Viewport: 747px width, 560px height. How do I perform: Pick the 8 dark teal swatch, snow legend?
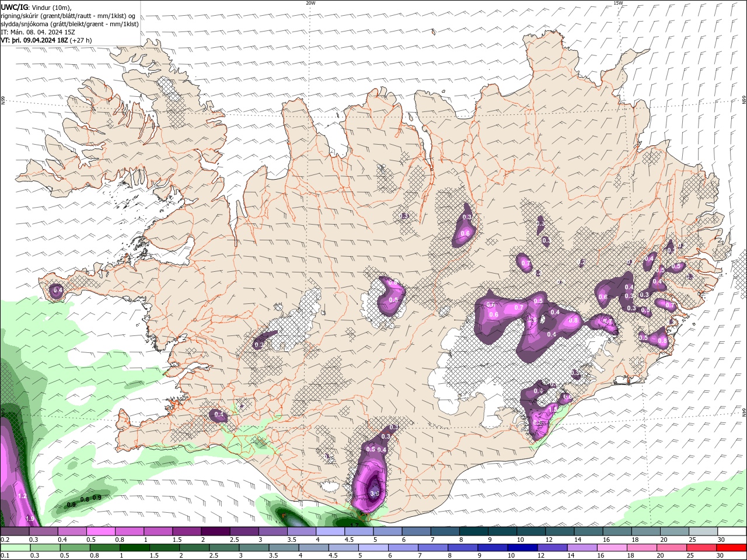pyautogui.click(x=474, y=531)
